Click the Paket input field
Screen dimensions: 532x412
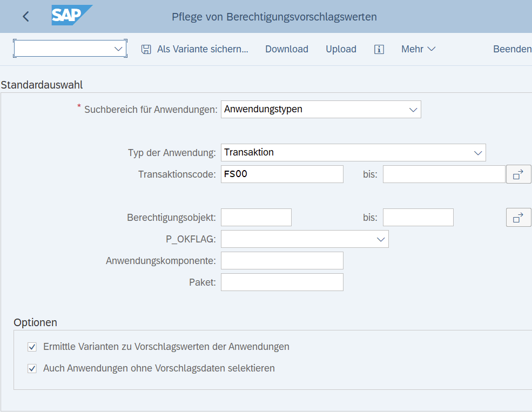[282, 282]
